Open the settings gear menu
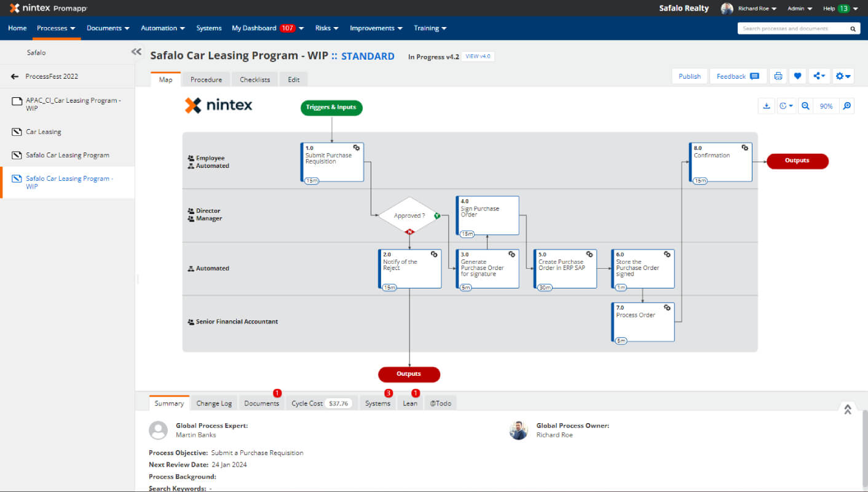868x492 pixels. [843, 76]
